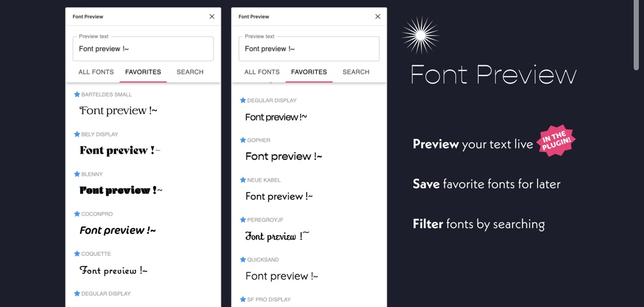This screenshot has width=644, height=307.
Task: Switch to Search tab in right panel
Action: 355,72
